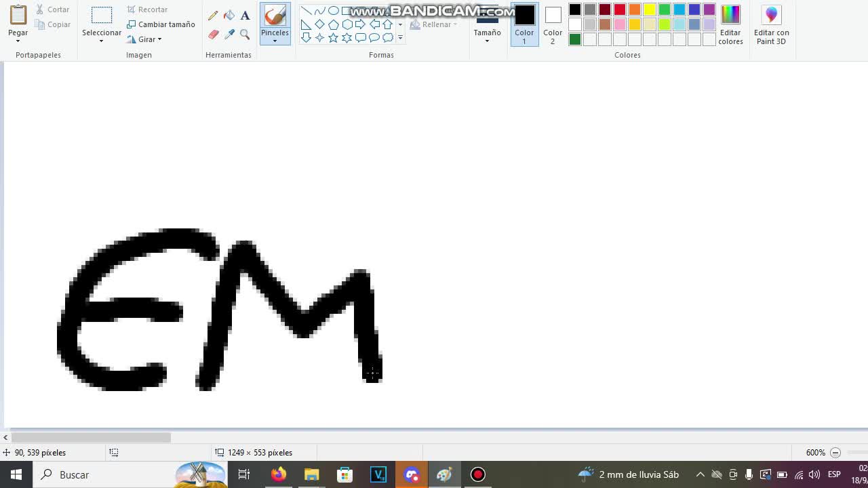Image resolution: width=868 pixels, height=488 pixels.
Task: Select the Pinceles brush tool
Action: [275, 16]
